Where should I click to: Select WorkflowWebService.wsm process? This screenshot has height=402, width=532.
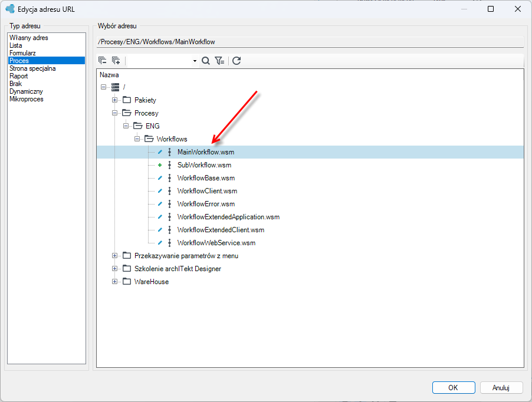pos(216,243)
